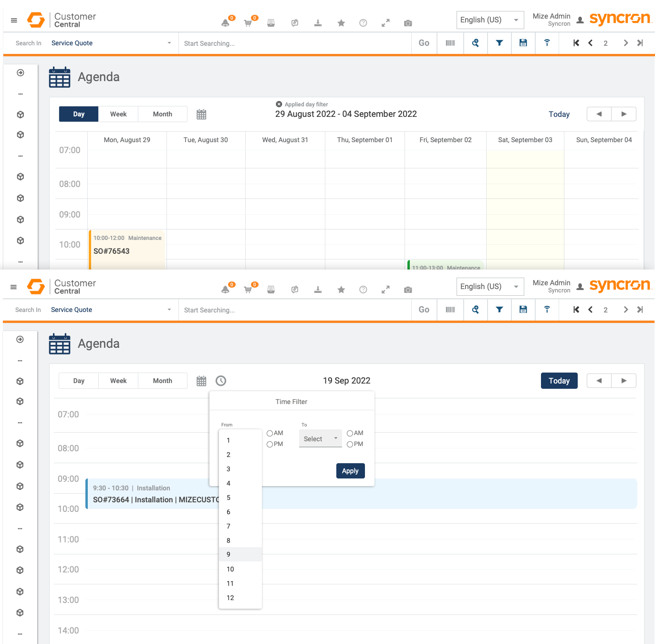The image size is (655, 644).
Task: Open shopping cart in top window
Action: (x=248, y=22)
